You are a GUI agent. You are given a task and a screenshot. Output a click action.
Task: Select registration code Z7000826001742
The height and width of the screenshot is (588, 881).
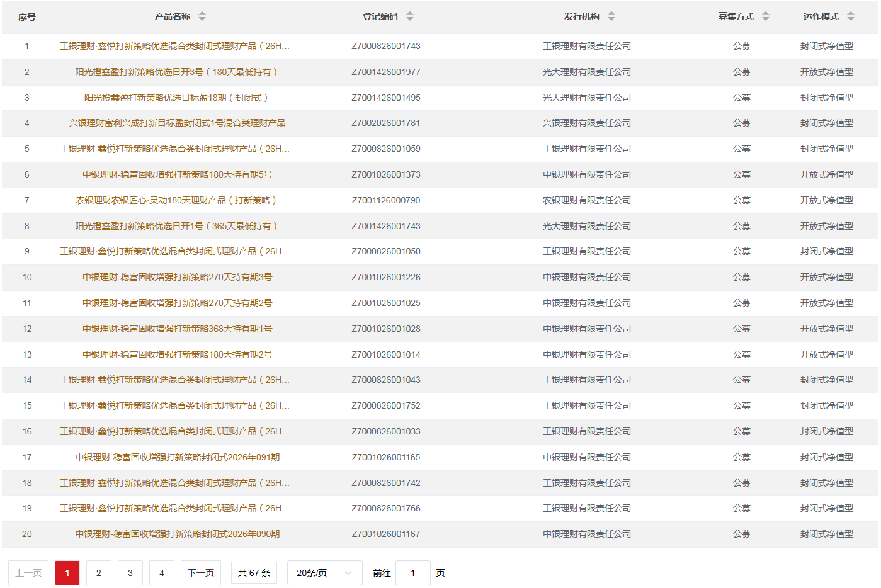coord(386,483)
